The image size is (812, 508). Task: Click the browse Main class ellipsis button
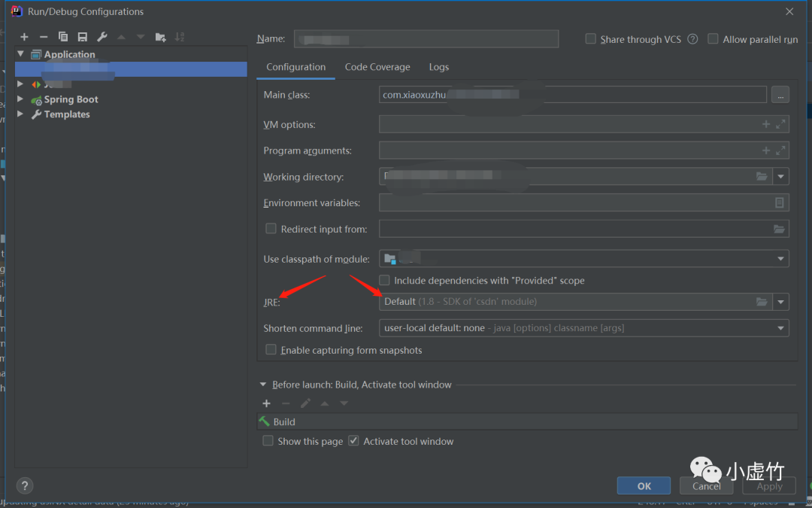tap(780, 95)
